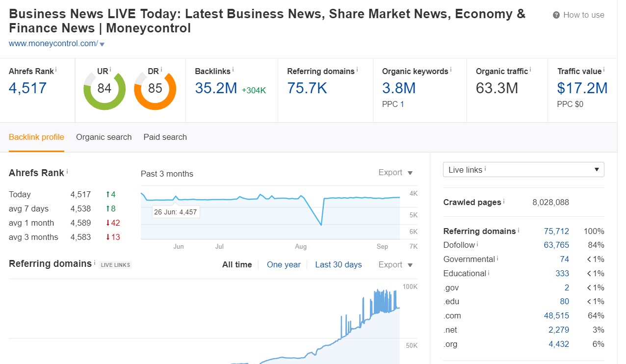The height and width of the screenshot is (364, 626).
Task: Select the All time range
Action: coord(237,264)
